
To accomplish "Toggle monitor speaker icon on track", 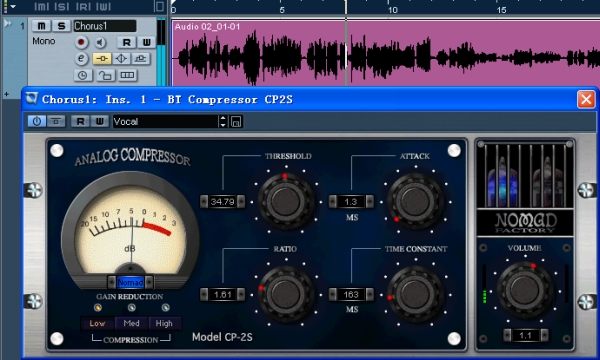I will click(101, 42).
